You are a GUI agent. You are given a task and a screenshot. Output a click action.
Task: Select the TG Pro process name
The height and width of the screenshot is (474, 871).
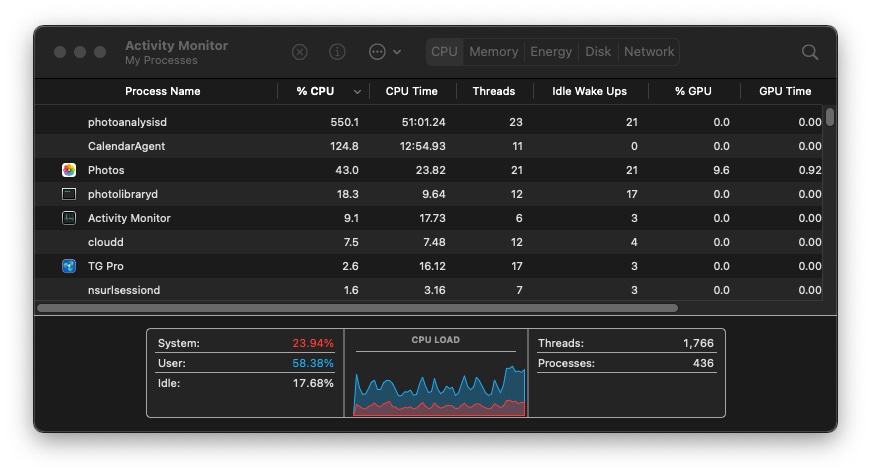(106, 266)
